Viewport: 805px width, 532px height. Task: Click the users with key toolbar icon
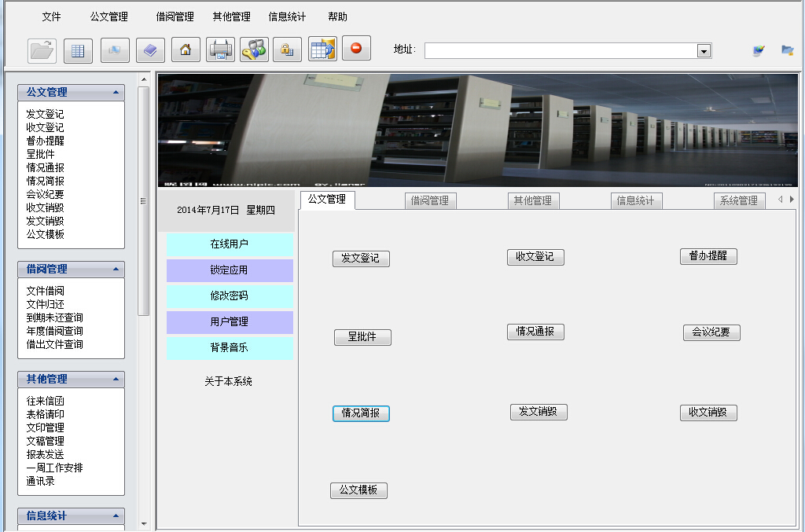pyautogui.click(x=254, y=50)
